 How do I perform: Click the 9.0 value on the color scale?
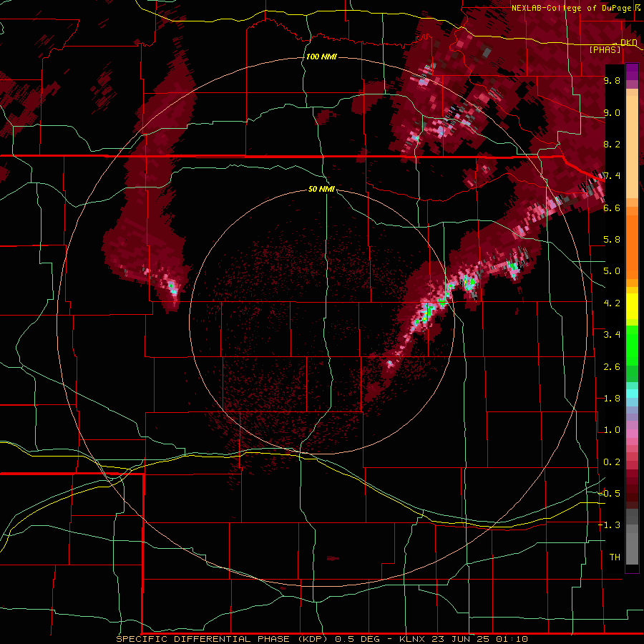point(612,112)
